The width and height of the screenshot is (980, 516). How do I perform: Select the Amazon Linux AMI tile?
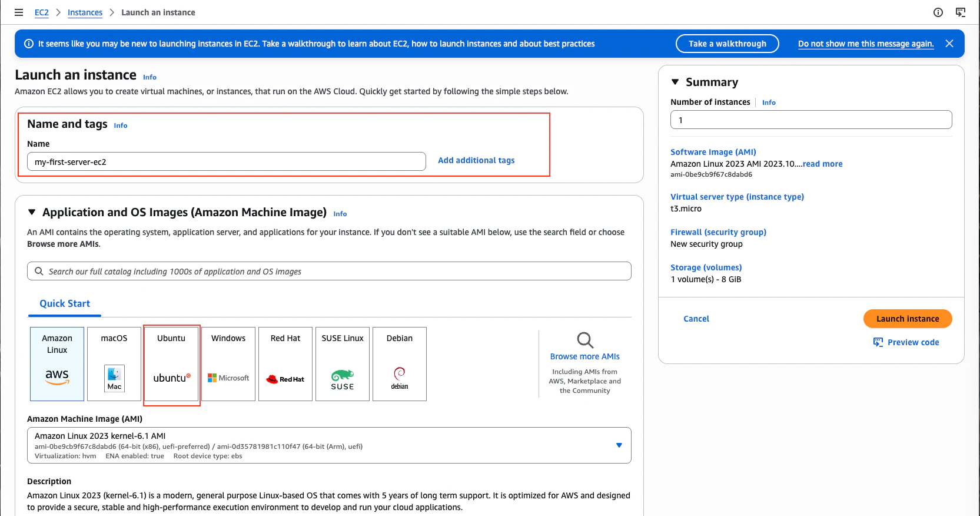(x=57, y=364)
